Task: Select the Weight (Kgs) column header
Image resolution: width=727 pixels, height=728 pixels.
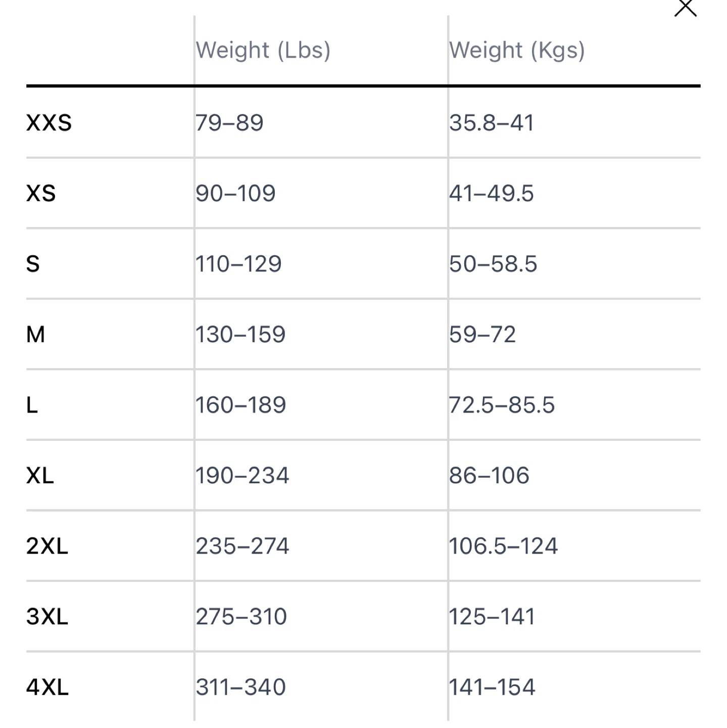Action: 517,51
